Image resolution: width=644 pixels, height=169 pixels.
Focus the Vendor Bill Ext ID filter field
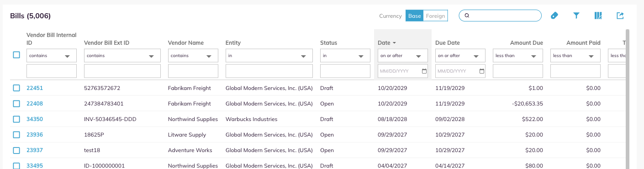click(x=122, y=71)
